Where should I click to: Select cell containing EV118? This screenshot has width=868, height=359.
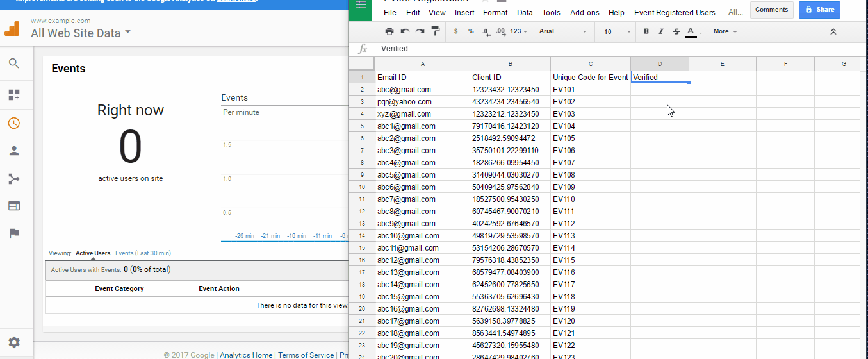591,297
